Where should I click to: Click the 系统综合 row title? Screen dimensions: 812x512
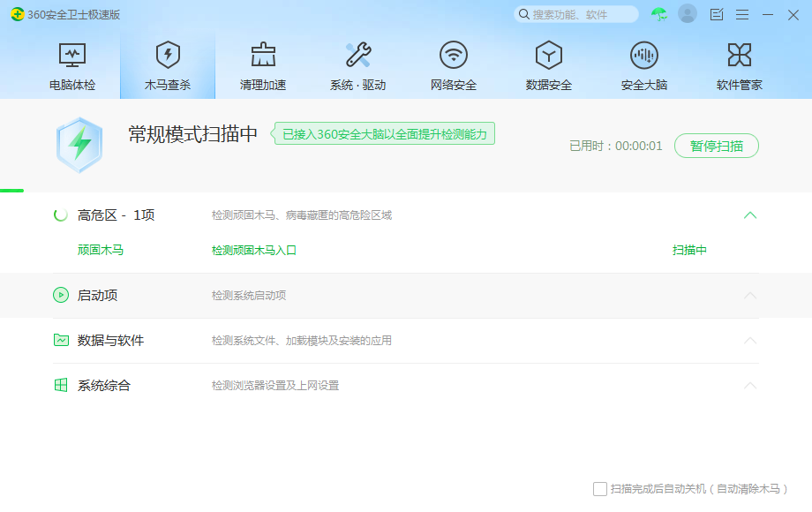[104, 385]
